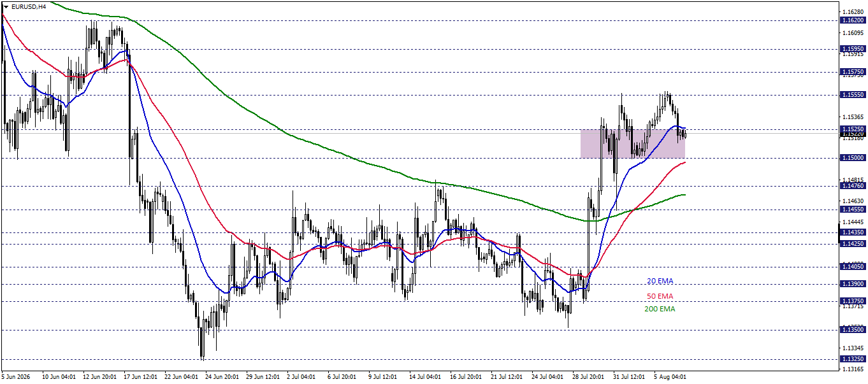
Task: Click the 17 Jun 12:01 time label
Action: (140, 377)
